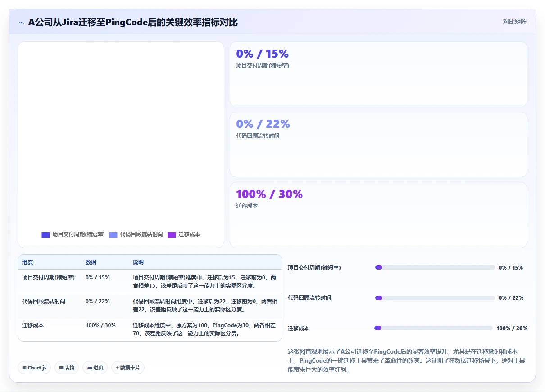Click the 说明 table column header
Viewport: 545px width, 392px height.
pyautogui.click(x=138, y=262)
